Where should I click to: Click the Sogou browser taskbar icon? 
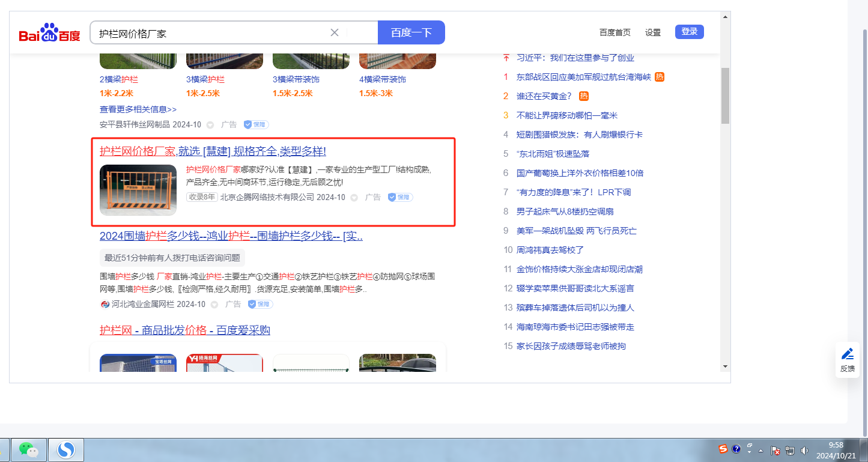[65, 449]
